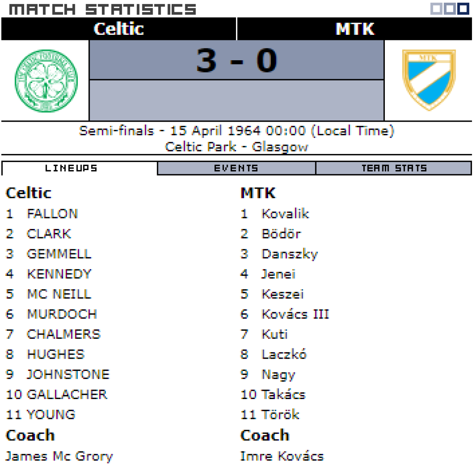Select Celtic player GEMMELL in lineup
The image size is (476, 466).
click(x=59, y=254)
